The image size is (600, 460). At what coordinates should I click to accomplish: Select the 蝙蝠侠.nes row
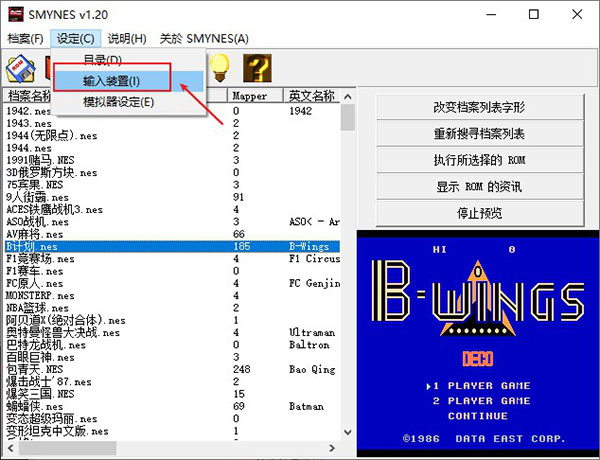pyautogui.click(x=172, y=406)
